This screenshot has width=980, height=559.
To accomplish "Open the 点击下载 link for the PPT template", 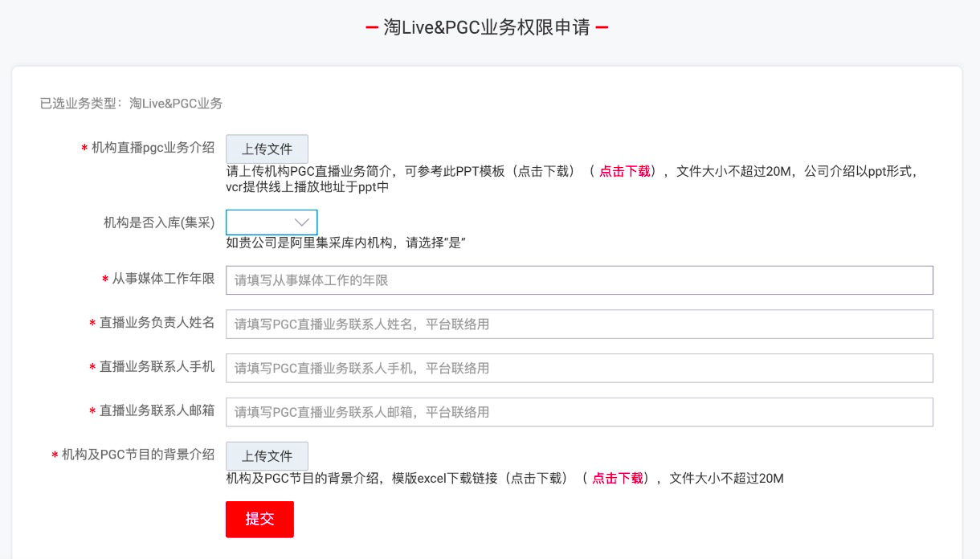I will point(624,171).
